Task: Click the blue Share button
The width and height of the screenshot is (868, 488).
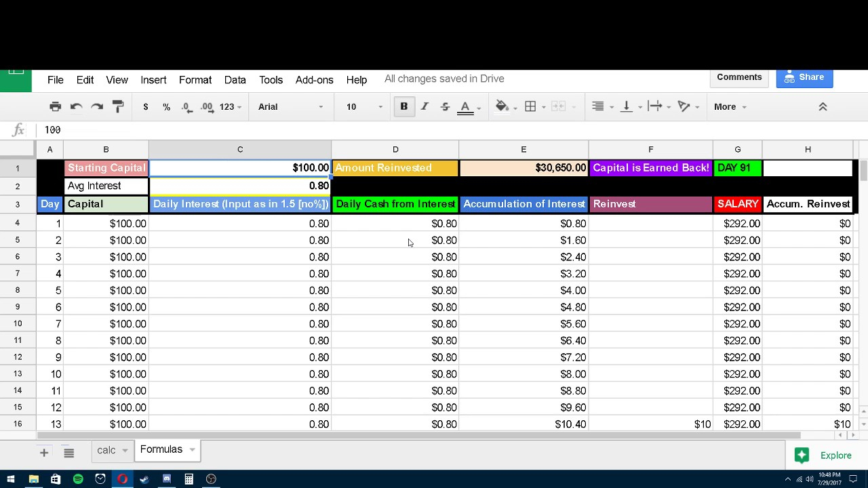Action: tap(804, 77)
